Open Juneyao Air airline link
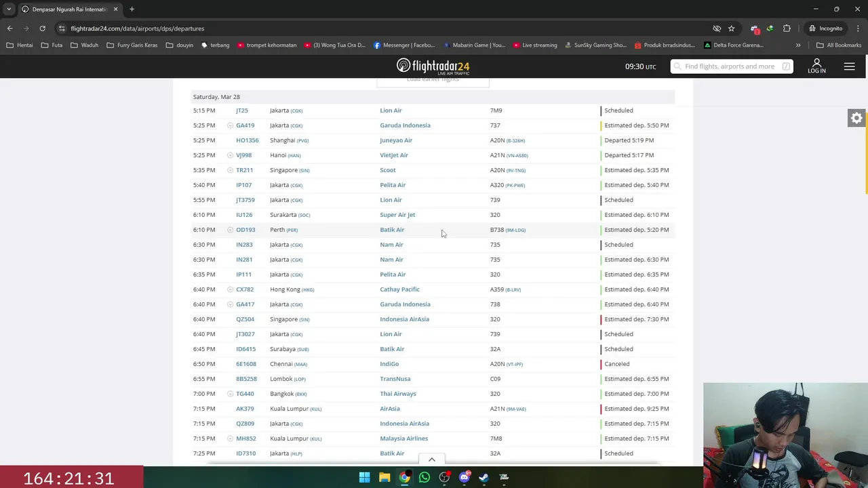 click(396, 140)
